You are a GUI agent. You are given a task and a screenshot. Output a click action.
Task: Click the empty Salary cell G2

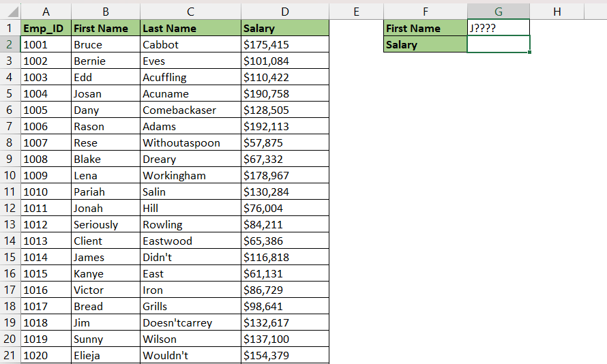(499, 44)
